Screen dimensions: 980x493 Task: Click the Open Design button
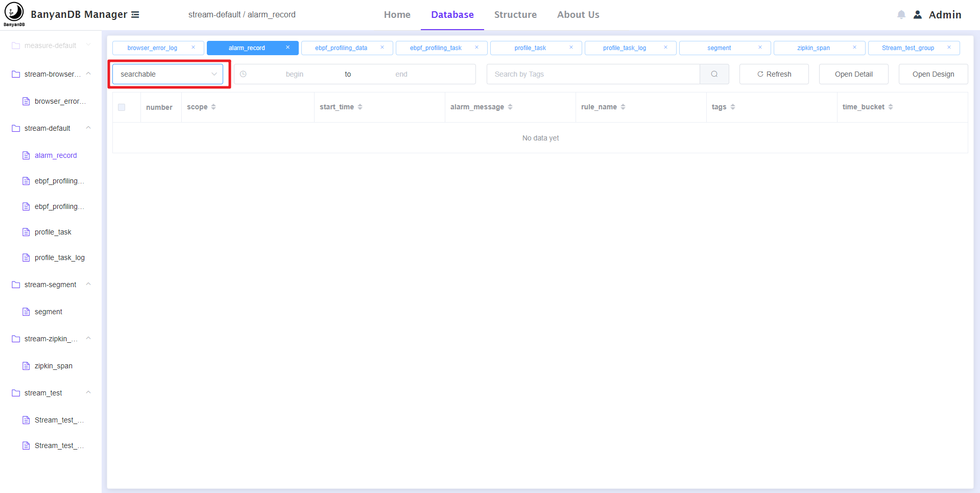coord(934,74)
